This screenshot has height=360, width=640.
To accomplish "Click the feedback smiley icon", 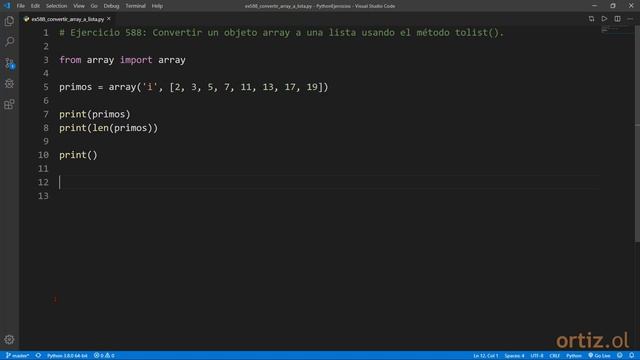I will (x=620, y=356).
